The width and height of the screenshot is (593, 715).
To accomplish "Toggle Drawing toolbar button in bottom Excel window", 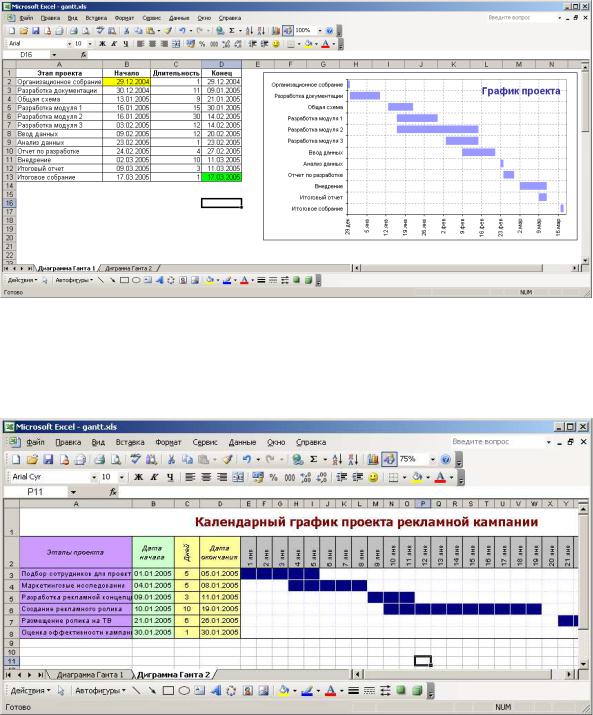I will click(x=389, y=459).
